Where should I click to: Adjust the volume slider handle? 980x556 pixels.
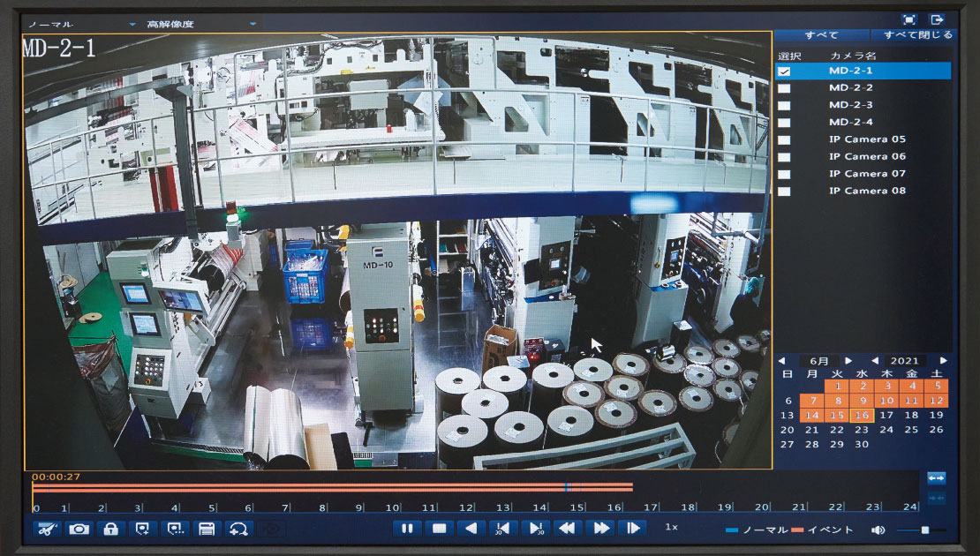click(925, 530)
